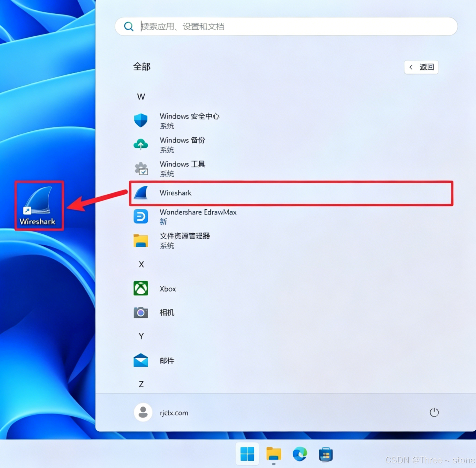The image size is (476, 468).
Task: Open the 相机 camera app
Action: coord(167,313)
